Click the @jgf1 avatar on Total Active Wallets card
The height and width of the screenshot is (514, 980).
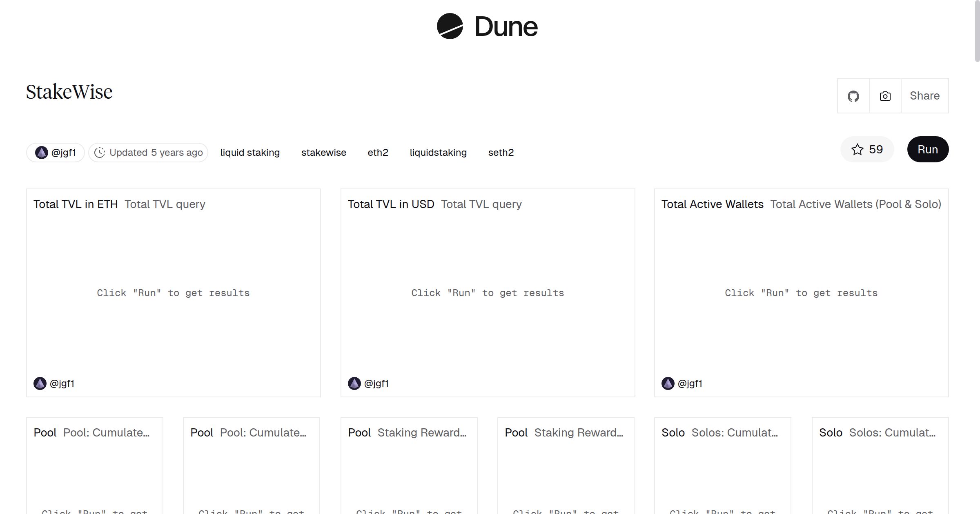click(x=668, y=383)
